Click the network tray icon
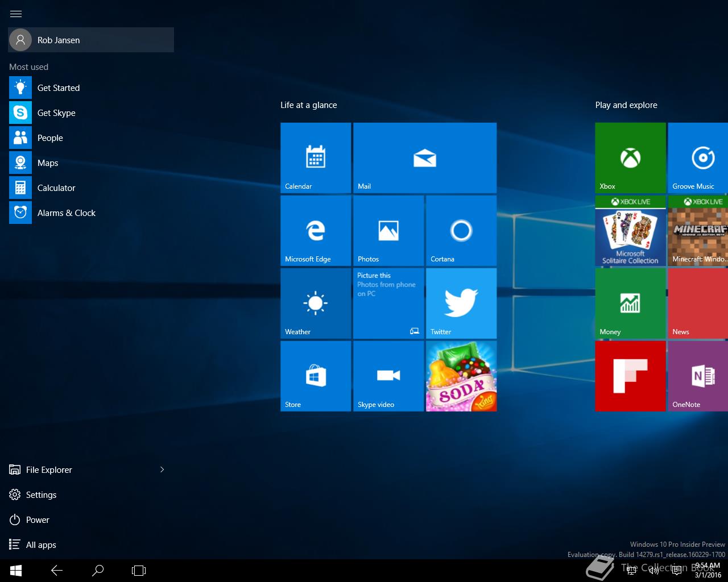This screenshot has height=582, width=728. click(631, 571)
